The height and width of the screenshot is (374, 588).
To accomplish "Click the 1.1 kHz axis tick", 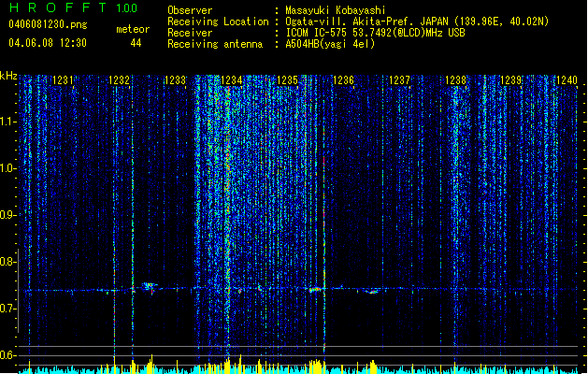I will point(7,122).
